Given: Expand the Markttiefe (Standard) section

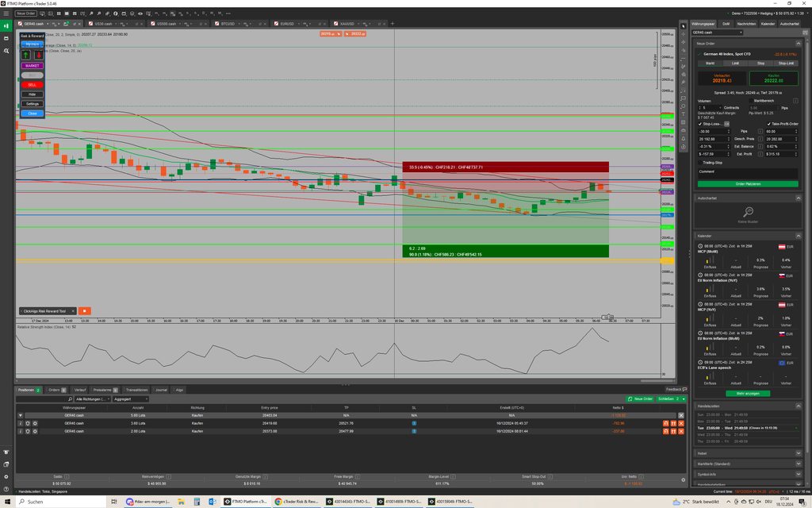Looking at the screenshot, I should coord(798,464).
